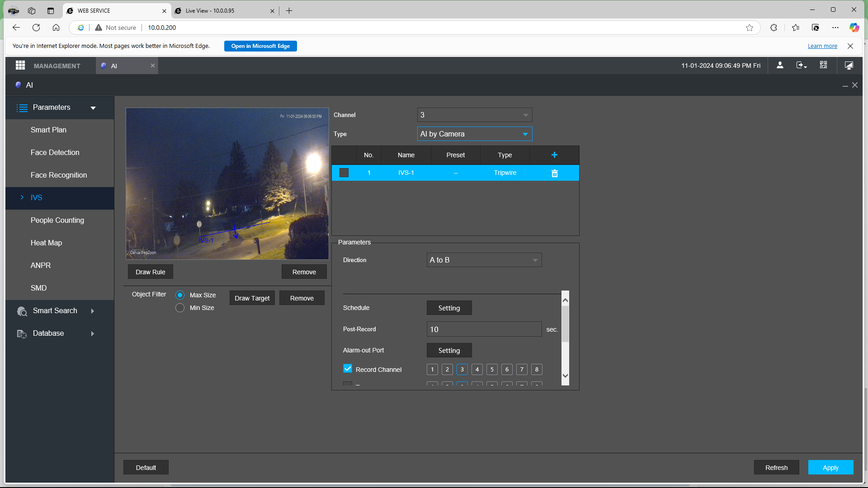
Task: Close the AI tab with its X
Action: tap(153, 66)
